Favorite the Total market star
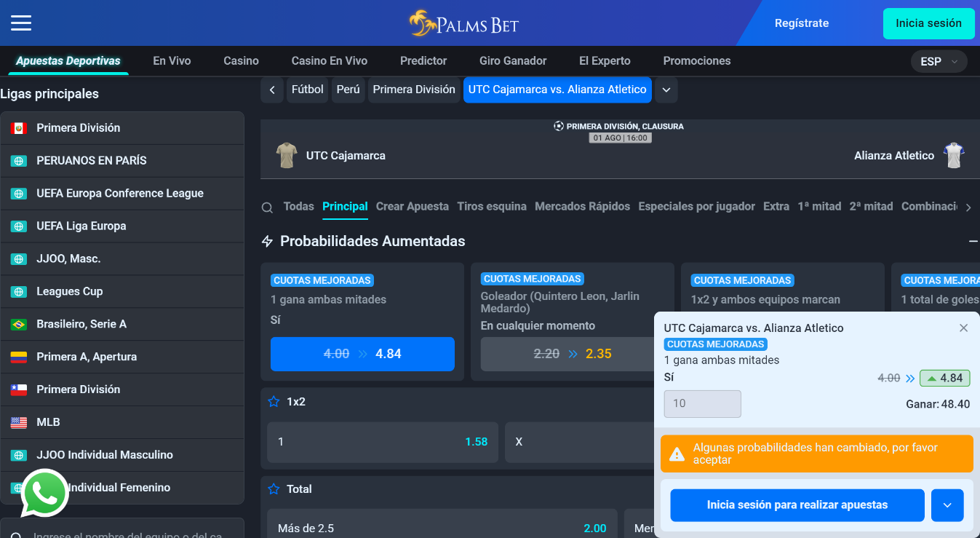 pyautogui.click(x=274, y=488)
